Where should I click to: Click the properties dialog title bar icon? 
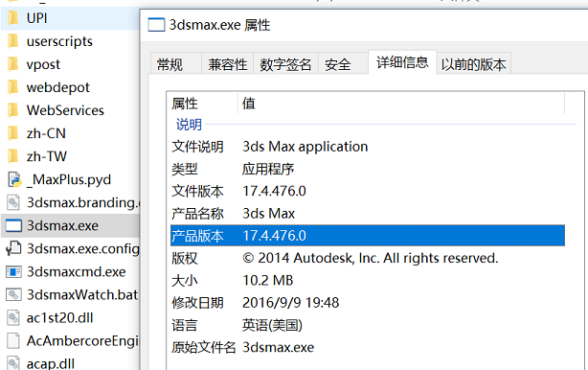156,25
